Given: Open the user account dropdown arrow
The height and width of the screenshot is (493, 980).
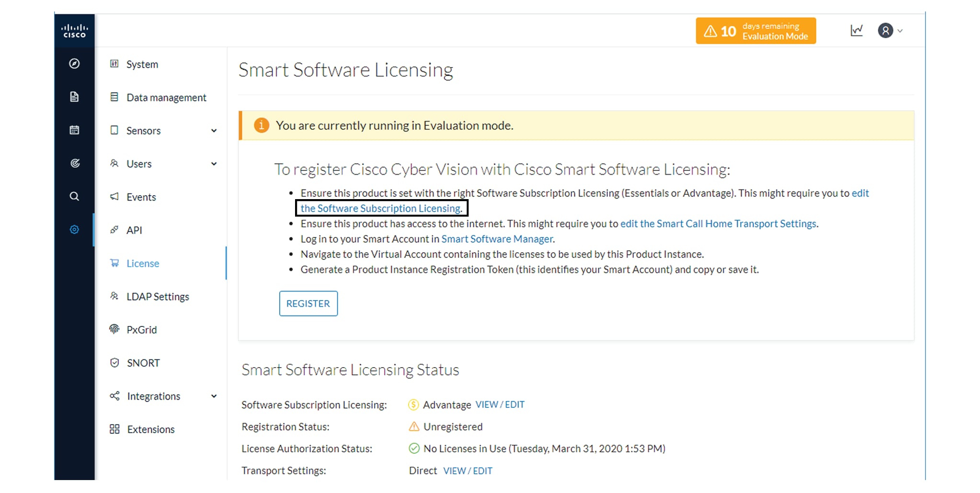Looking at the screenshot, I should pos(900,31).
